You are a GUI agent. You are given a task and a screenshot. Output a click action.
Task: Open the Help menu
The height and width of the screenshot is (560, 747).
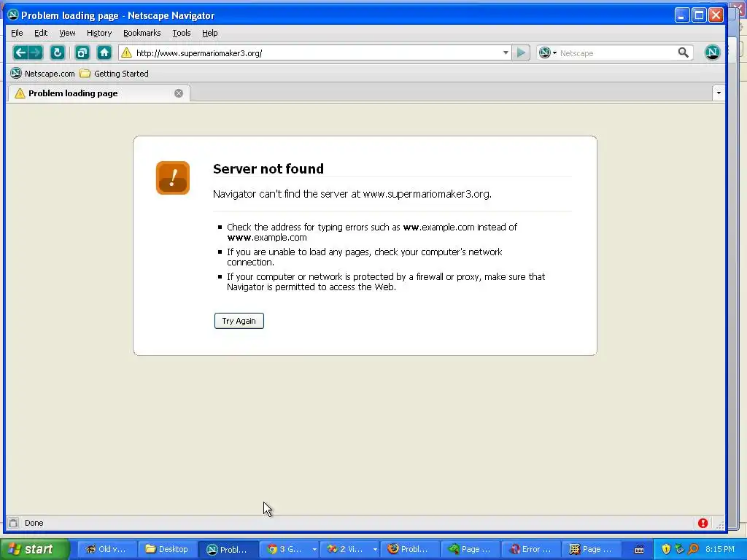coord(209,33)
